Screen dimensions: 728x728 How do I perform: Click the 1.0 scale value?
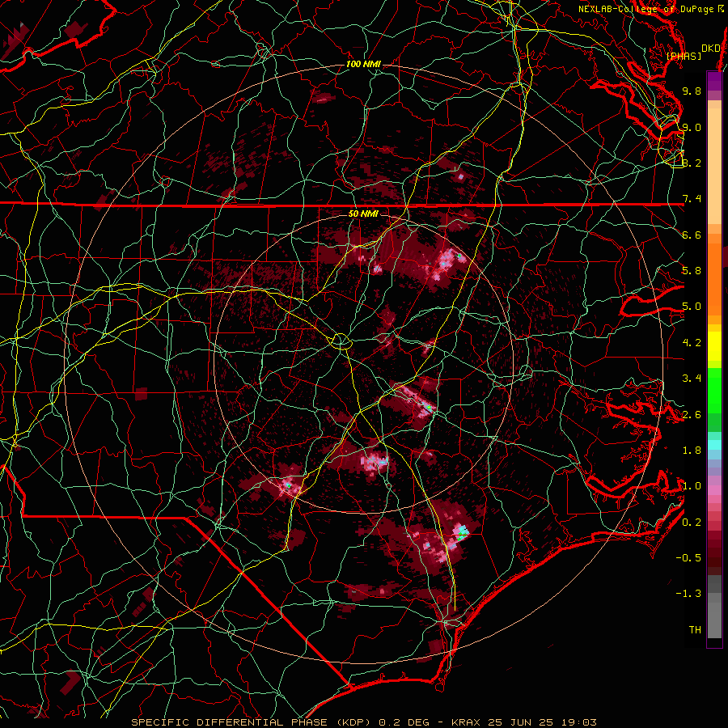pos(692,486)
